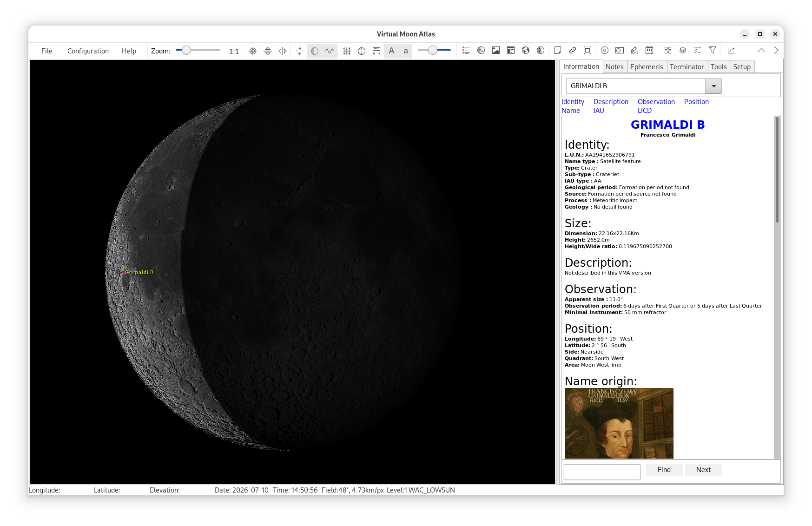This screenshot has width=812, height=526.
Task: Click the pencil drawing toolbar icon
Action: tap(634, 51)
